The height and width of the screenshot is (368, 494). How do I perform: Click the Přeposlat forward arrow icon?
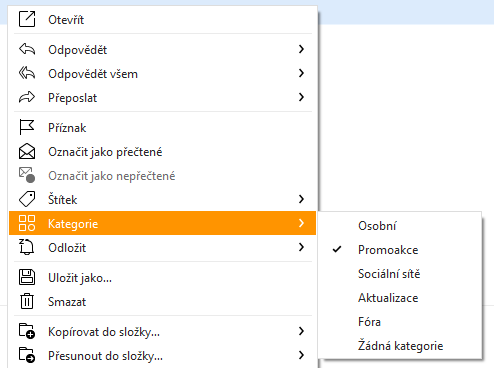27,97
